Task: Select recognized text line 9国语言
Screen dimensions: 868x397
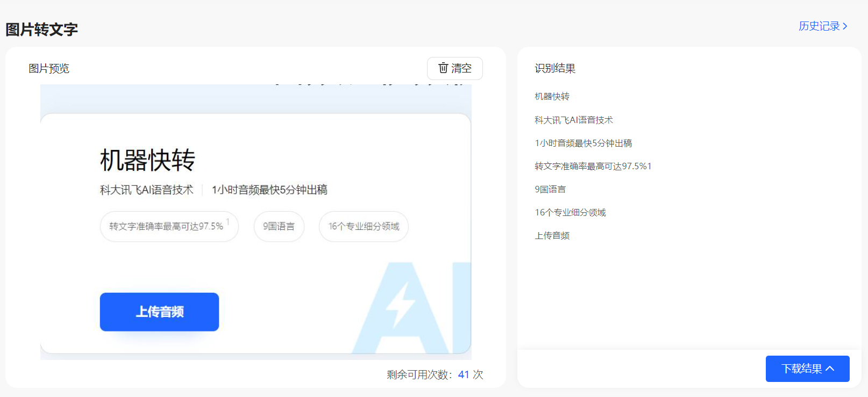Action: (550, 189)
